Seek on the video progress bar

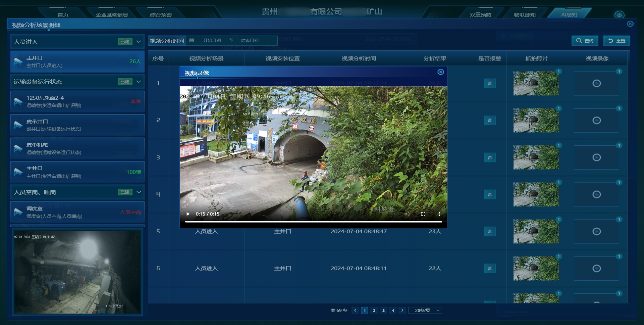click(313, 222)
